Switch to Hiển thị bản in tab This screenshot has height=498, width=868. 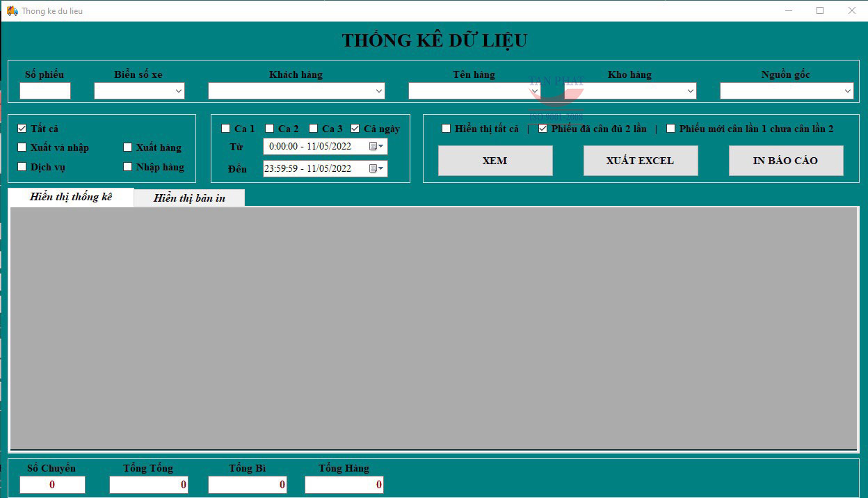(x=189, y=198)
